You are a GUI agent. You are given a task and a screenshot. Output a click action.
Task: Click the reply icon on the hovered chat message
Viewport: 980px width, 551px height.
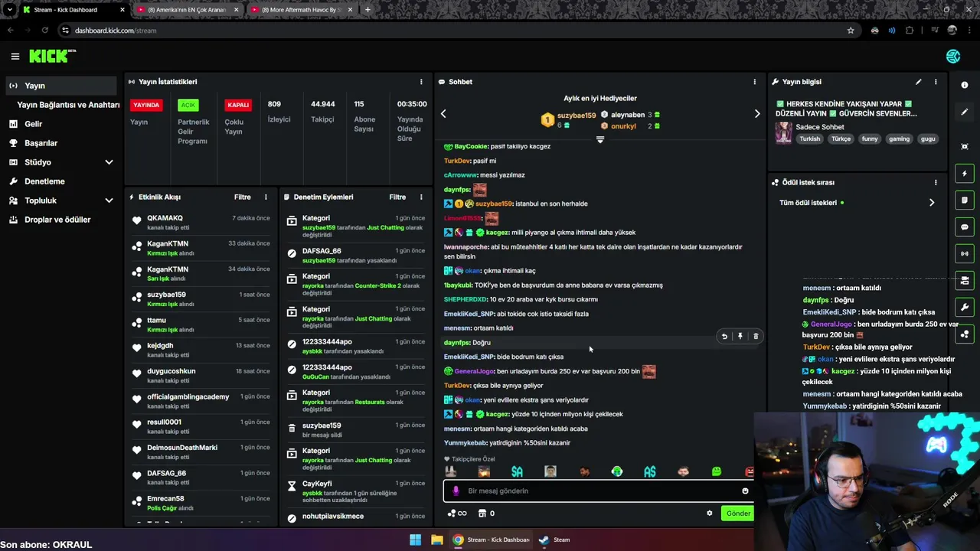point(724,336)
